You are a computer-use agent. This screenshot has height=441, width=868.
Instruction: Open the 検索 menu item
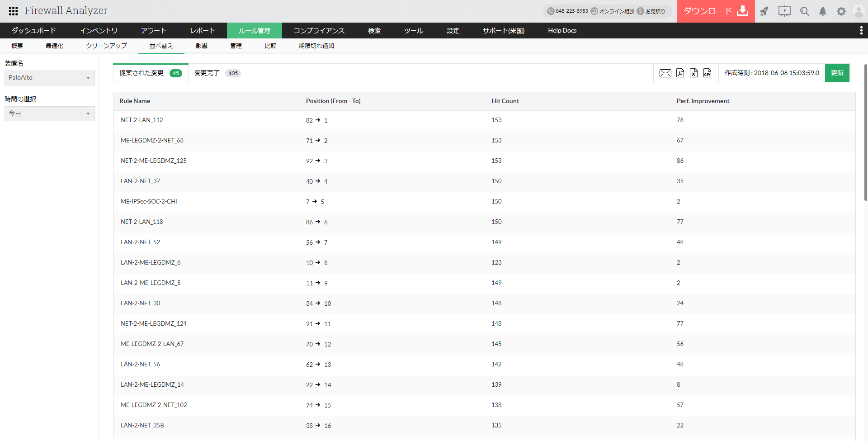374,30
